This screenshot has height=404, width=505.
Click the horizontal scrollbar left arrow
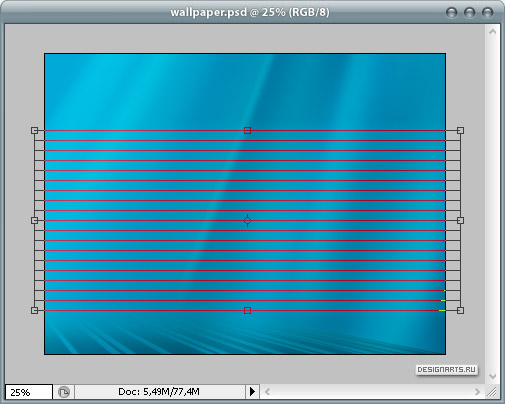(x=267, y=392)
